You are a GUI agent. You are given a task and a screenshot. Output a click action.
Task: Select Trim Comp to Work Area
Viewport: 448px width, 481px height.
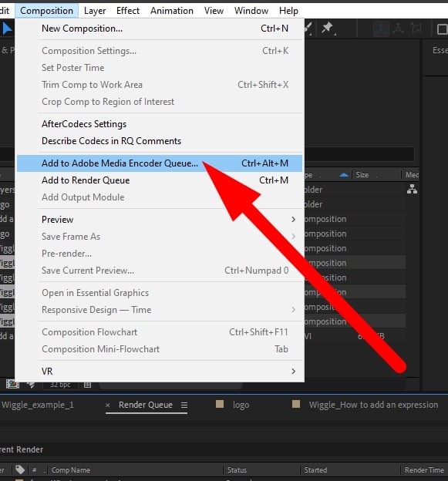(x=160, y=85)
